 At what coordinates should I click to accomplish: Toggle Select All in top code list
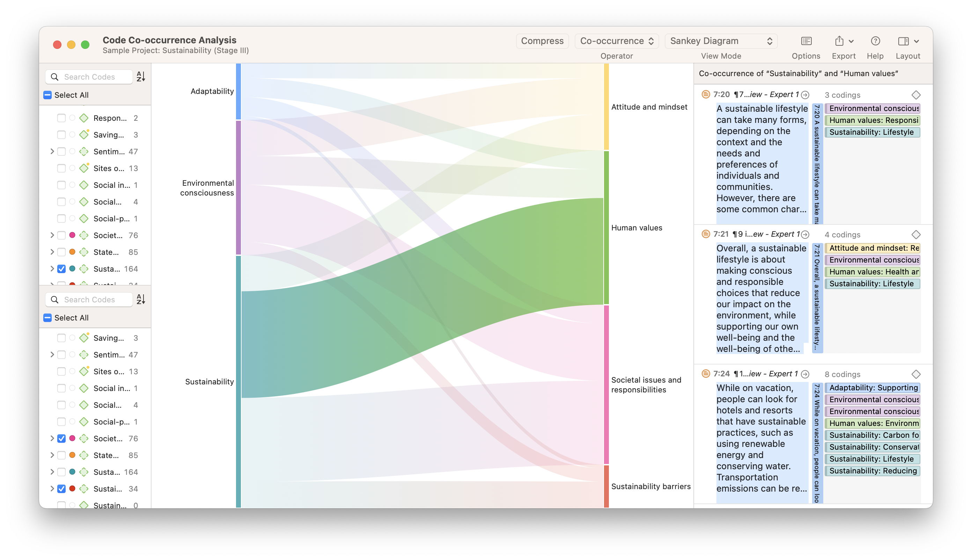[x=48, y=95]
